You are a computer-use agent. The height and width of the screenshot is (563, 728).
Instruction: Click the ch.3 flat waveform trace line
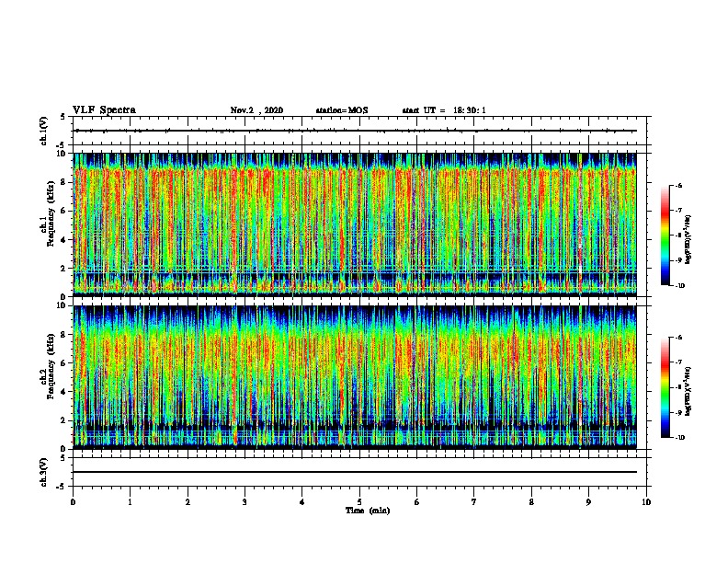[356, 472]
